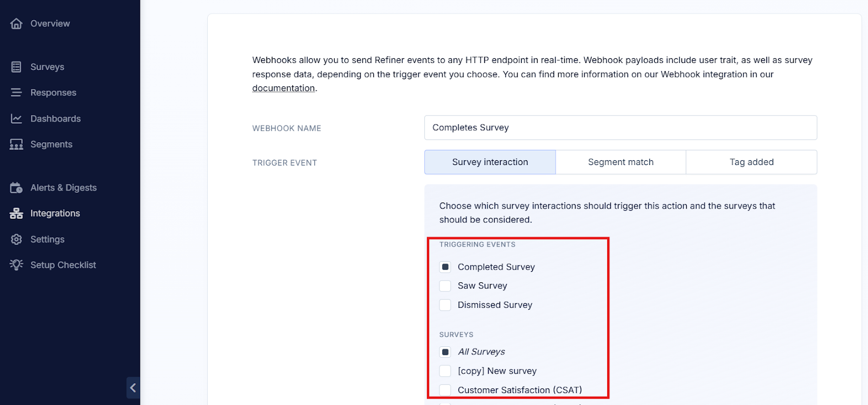Toggle the All Surveys checkbox
868x405 pixels.
coord(445,352)
